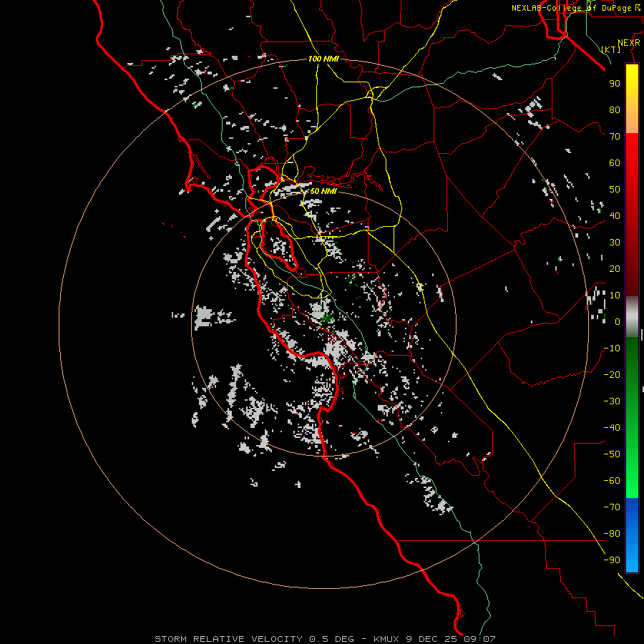Screen dimensions: 644x644
Task: Click the NEXR label above the color scale
Action: [629, 43]
